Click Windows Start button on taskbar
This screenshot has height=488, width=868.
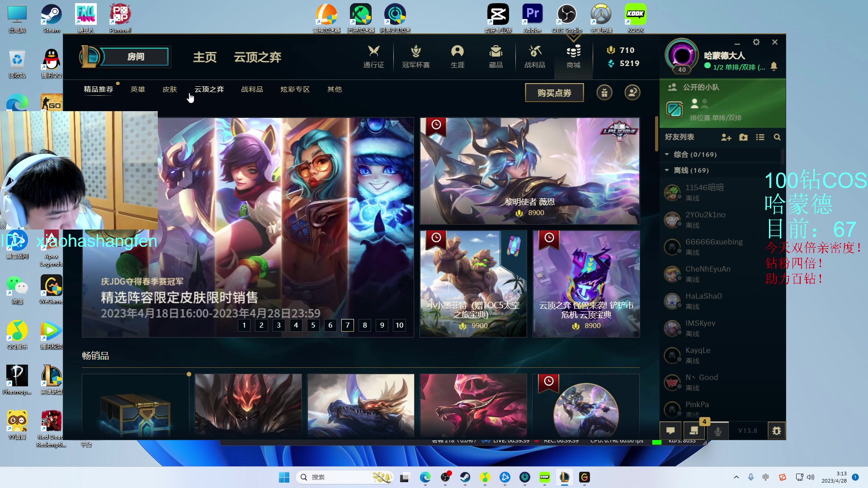click(x=284, y=477)
